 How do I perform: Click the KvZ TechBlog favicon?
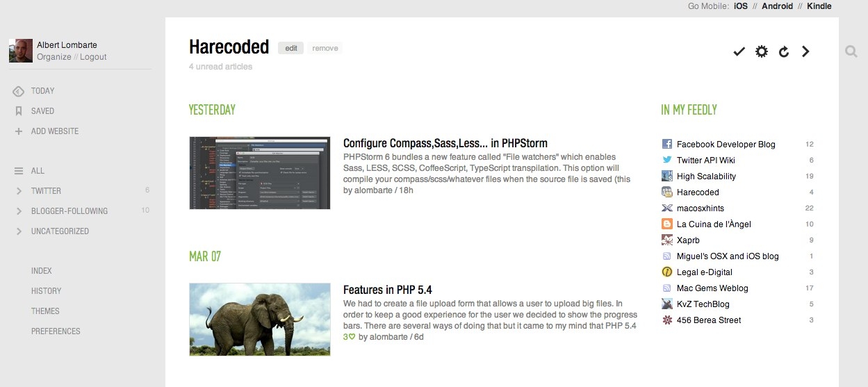pyautogui.click(x=667, y=304)
